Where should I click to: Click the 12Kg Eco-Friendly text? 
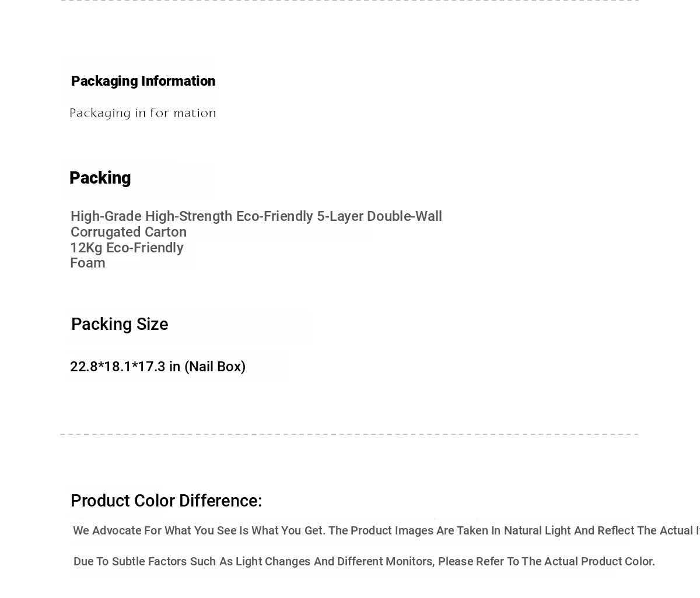[x=127, y=248]
